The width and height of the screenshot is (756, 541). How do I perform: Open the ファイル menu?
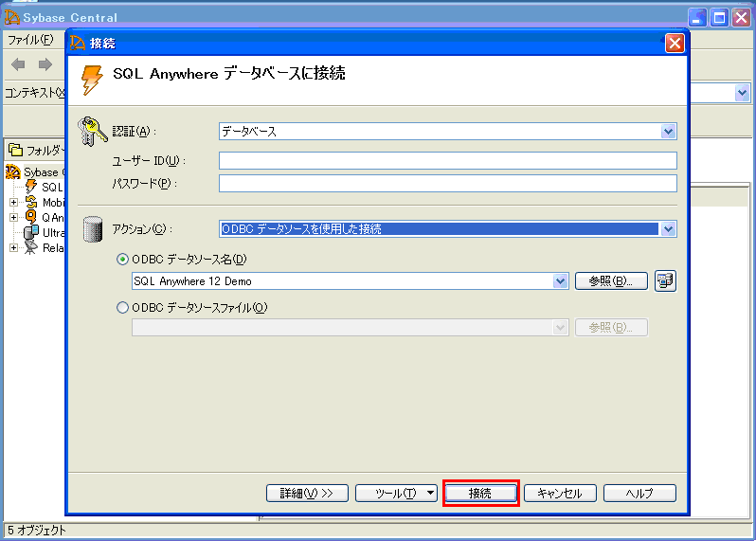(x=30, y=40)
